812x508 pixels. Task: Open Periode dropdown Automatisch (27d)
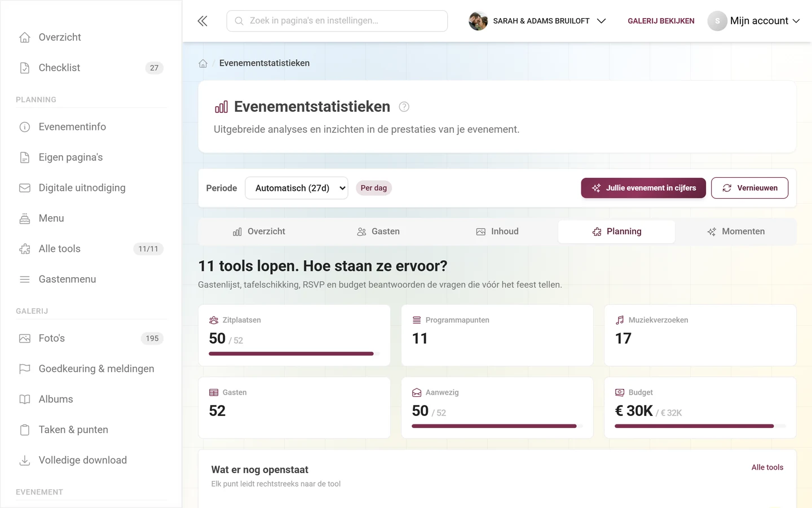[x=297, y=188]
